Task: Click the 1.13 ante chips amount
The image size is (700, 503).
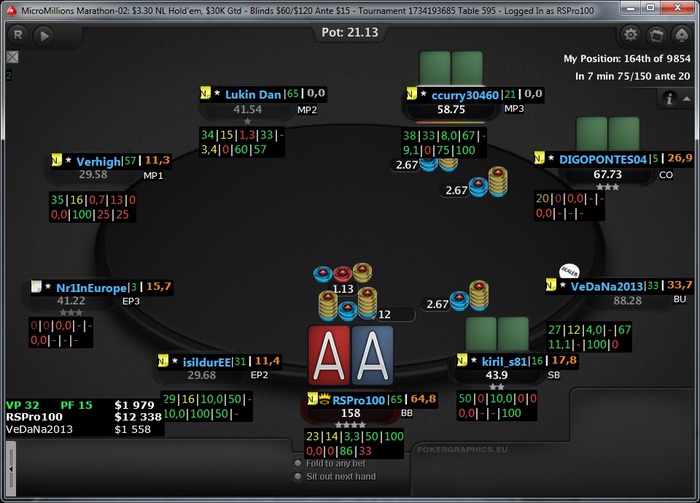Action: (343, 289)
